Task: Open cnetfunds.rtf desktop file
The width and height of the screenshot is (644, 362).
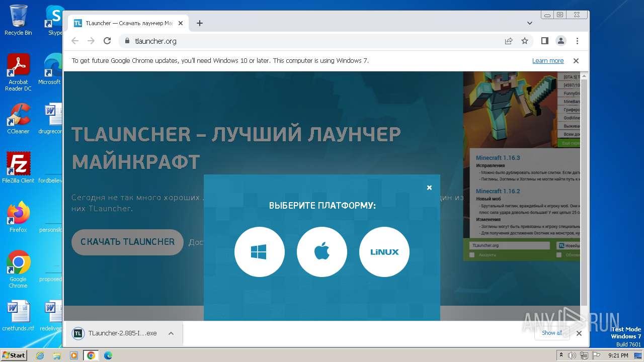Action: [18, 316]
